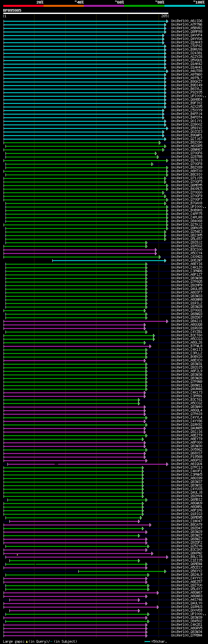Click the =50char. scale legend
The height and width of the screenshot is (644, 208).
pos(156,641)
